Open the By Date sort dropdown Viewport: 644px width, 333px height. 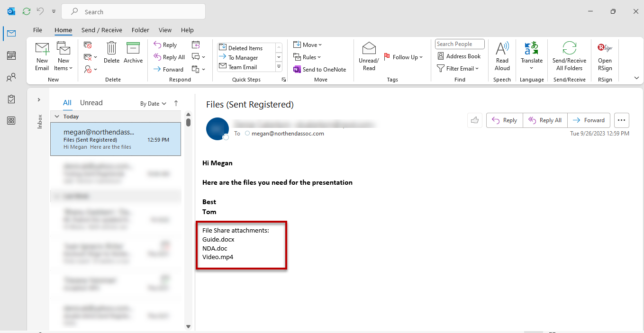[153, 103]
